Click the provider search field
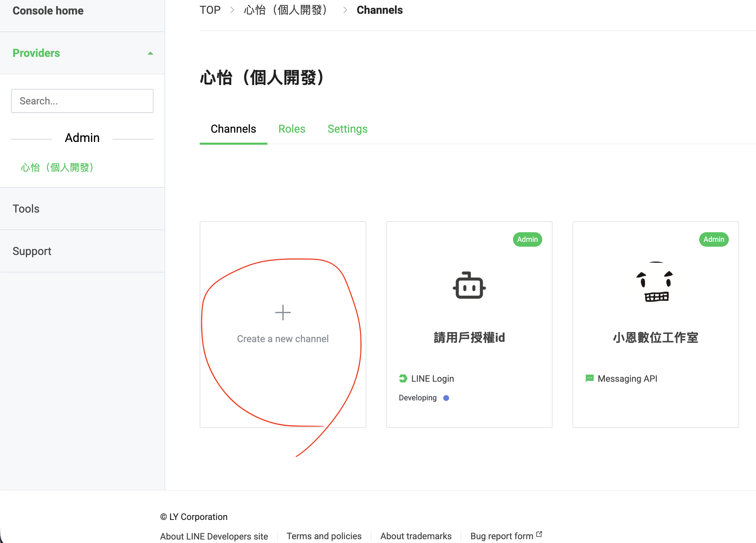This screenshot has height=543, width=756. [82, 101]
